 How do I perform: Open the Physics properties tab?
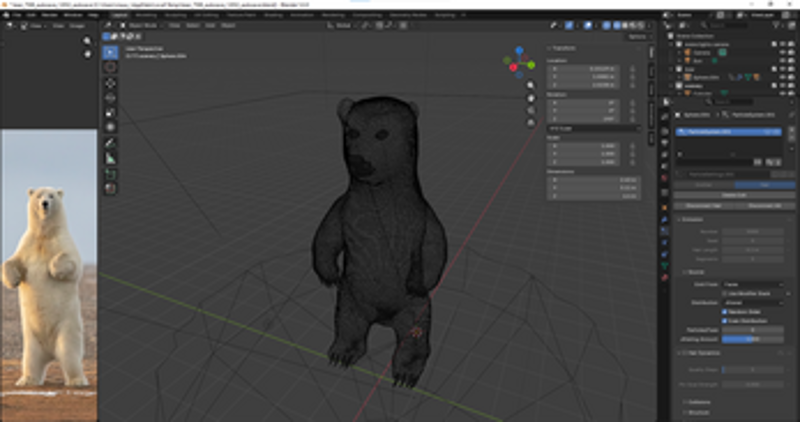[x=665, y=242]
